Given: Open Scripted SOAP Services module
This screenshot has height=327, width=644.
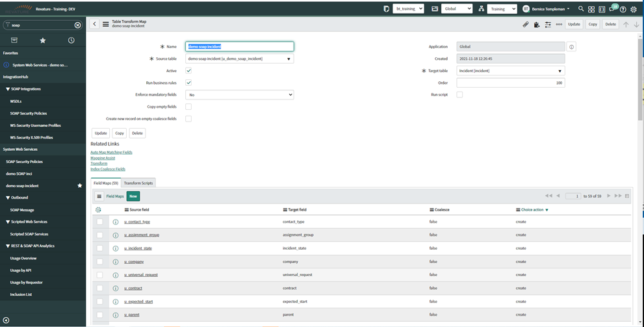Looking at the screenshot, I should tap(29, 234).
